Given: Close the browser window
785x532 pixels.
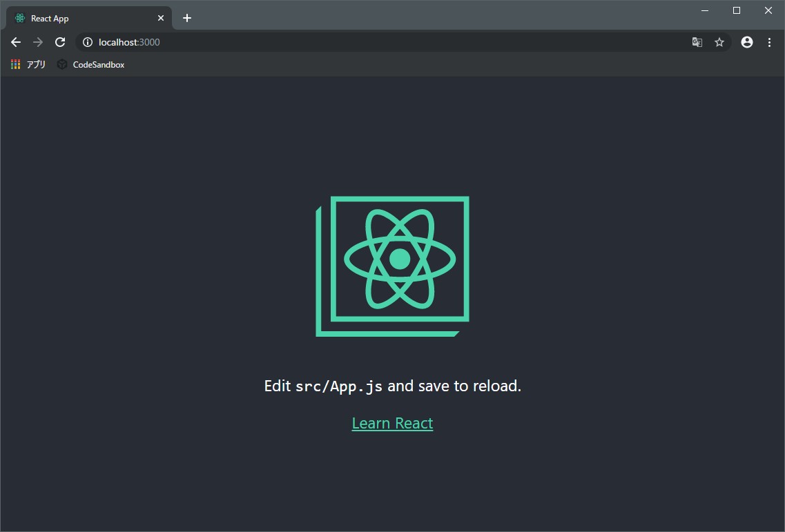Looking at the screenshot, I should click(x=768, y=10).
